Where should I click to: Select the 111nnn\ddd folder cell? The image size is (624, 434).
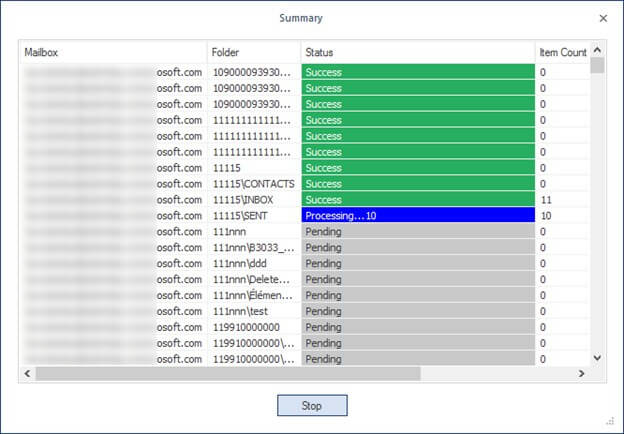254,263
